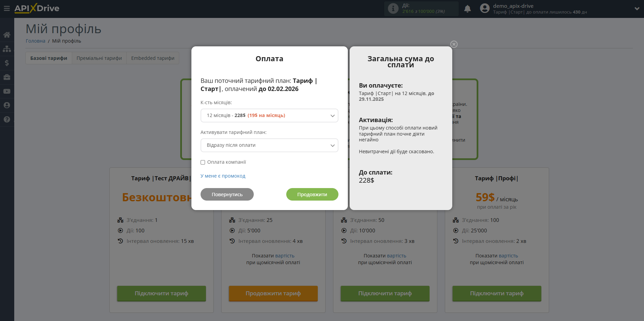Click refresh icon beside interval 2 хв
The image size is (644, 321).
tap(456, 241)
